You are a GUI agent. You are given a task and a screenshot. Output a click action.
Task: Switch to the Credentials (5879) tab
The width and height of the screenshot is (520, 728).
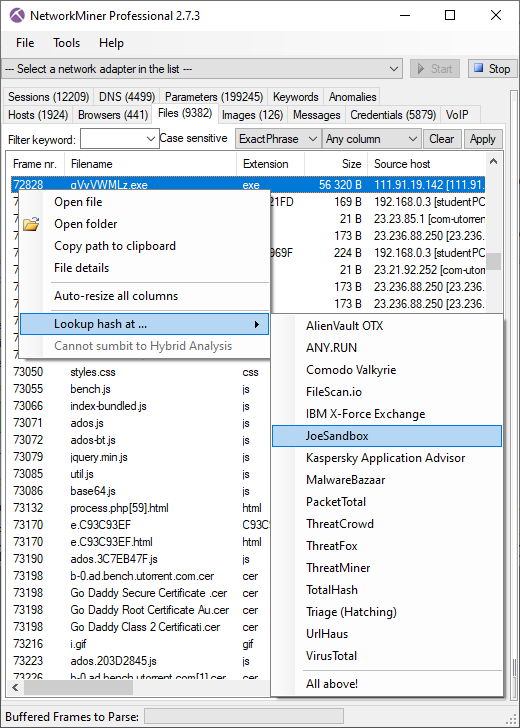[x=393, y=115]
